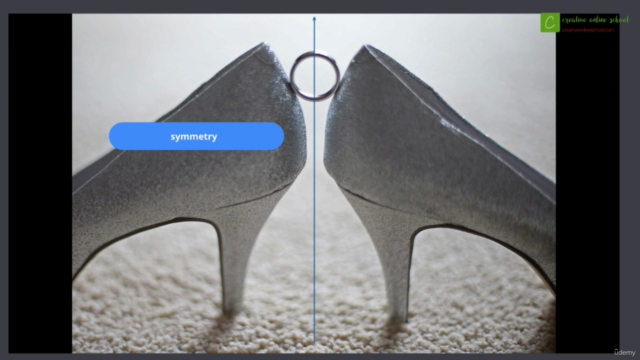Click the Udemy logo in the corner
This screenshot has height=360, width=640.
click(x=624, y=352)
